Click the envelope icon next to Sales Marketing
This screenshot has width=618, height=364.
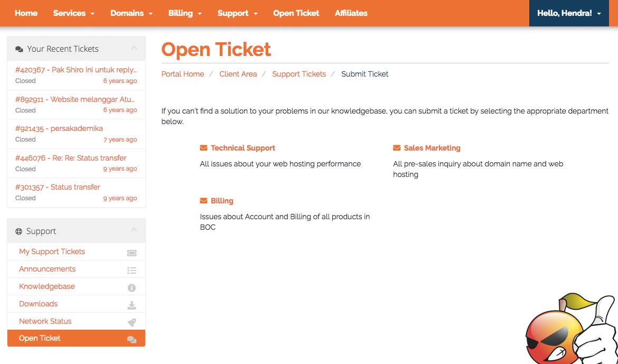click(397, 148)
